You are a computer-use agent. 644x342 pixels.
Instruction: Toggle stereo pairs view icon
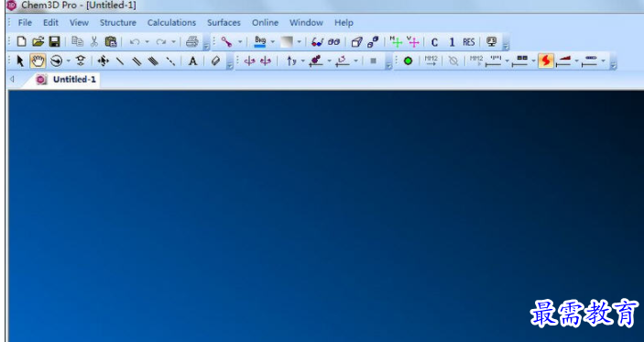tap(334, 41)
